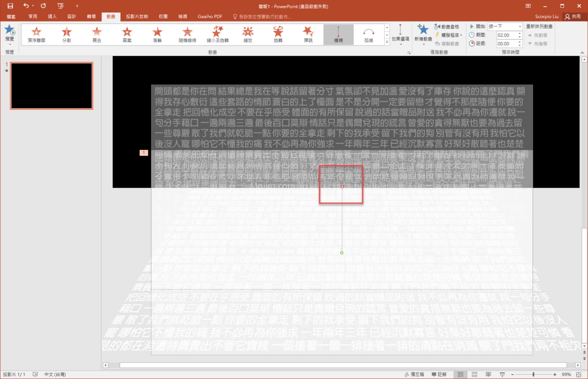Choose the 滾輪 (Wheel) animation effect

pyautogui.click(x=157, y=34)
